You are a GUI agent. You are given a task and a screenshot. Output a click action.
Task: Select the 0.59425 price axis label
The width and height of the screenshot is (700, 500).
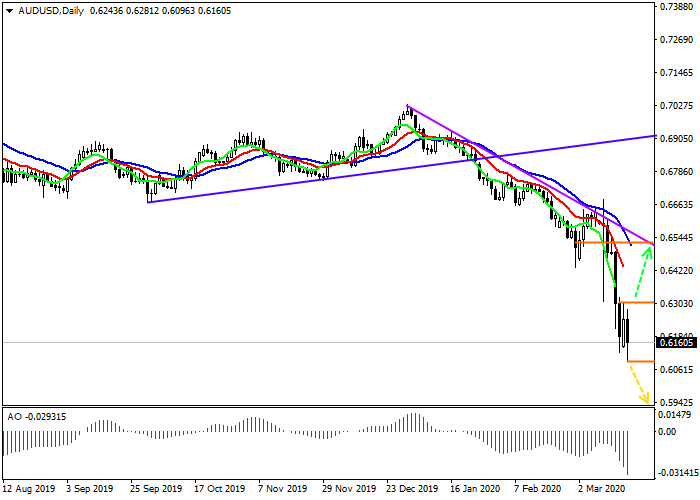(677, 402)
